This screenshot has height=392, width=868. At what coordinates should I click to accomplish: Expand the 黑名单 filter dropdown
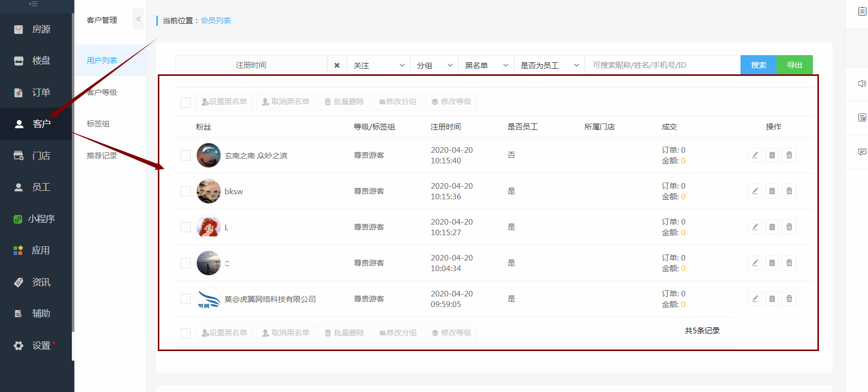point(486,65)
